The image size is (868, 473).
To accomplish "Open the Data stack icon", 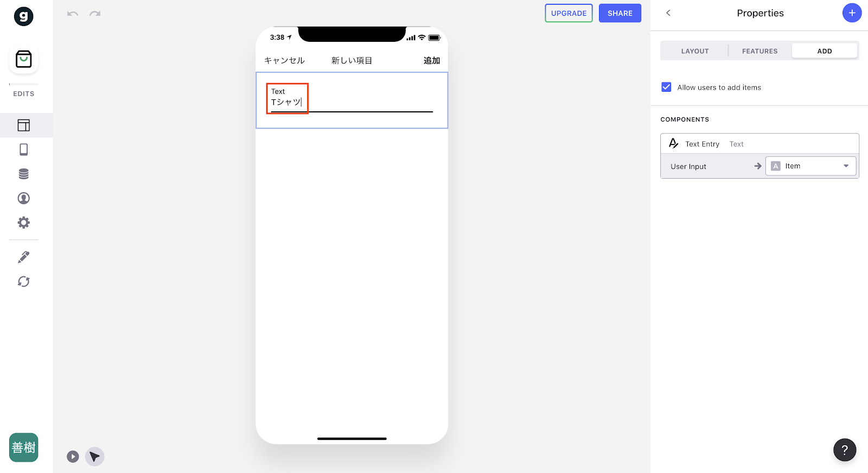I will [24, 174].
